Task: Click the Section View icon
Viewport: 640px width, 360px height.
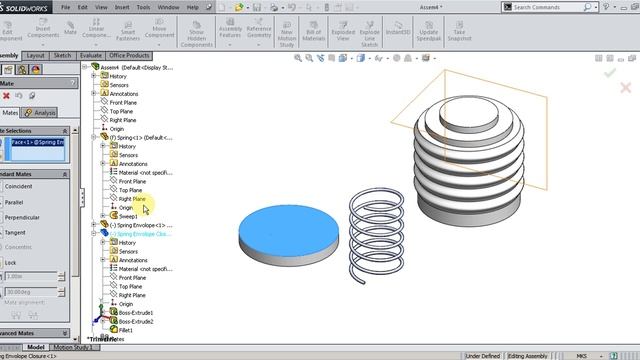Action: click(x=331, y=58)
